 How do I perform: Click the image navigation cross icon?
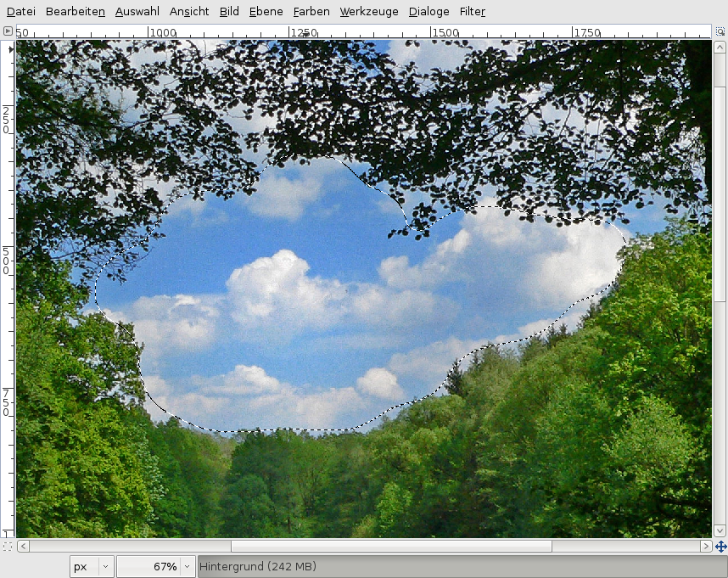click(720, 547)
